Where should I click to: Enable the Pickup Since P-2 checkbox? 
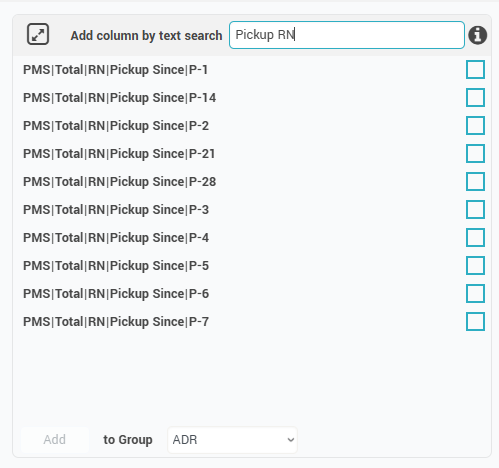pyautogui.click(x=475, y=126)
